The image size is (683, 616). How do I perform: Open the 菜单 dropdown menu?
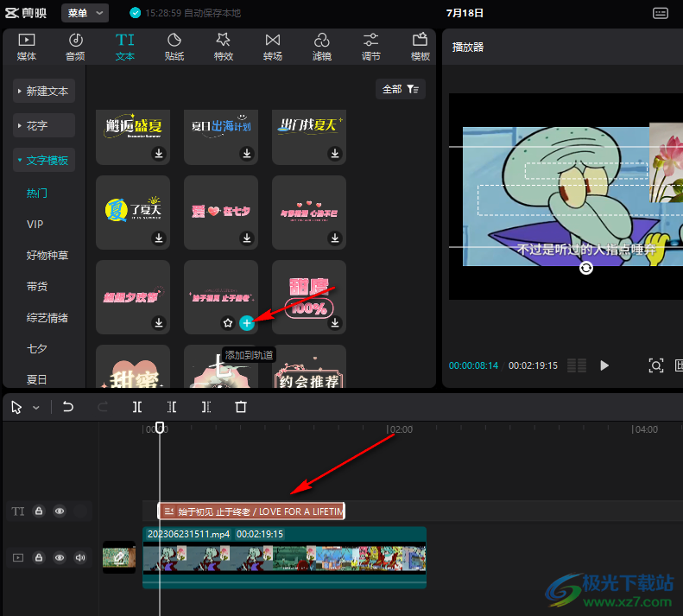(x=85, y=13)
